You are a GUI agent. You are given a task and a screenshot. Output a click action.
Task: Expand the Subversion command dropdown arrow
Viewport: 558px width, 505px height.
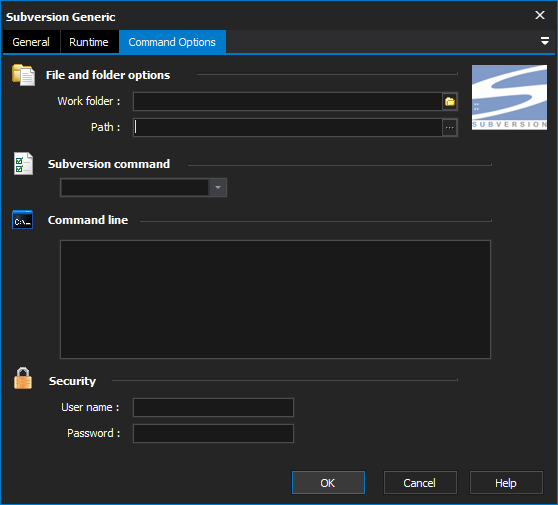click(218, 188)
